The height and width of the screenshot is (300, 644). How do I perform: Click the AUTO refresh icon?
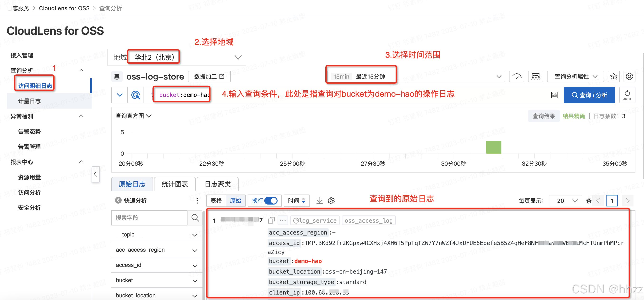[627, 95]
